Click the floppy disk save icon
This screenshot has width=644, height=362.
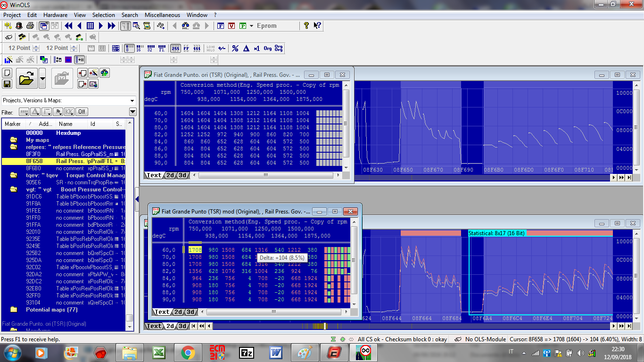(x=7, y=83)
